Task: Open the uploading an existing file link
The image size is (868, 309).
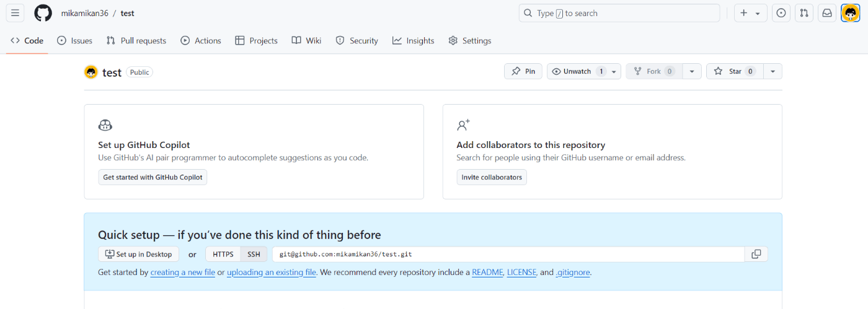Action: pos(272,272)
